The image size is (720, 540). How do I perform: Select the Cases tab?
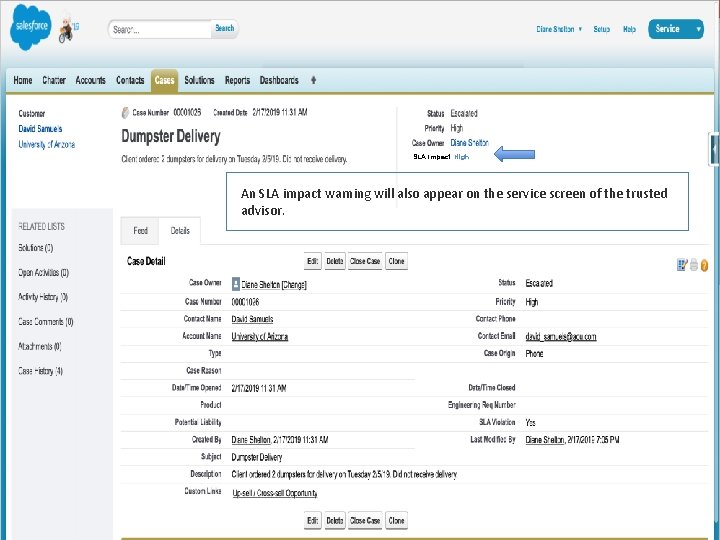click(164, 80)
